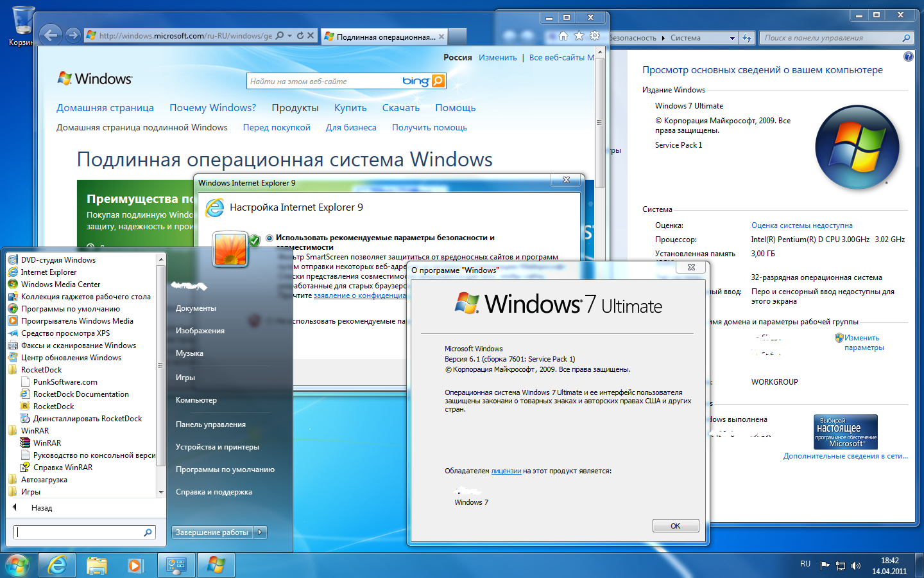Open Документы in Start menu right pane
Image resolution: width=924 pixels, height=578 pixels.
[x=196, y=308]
